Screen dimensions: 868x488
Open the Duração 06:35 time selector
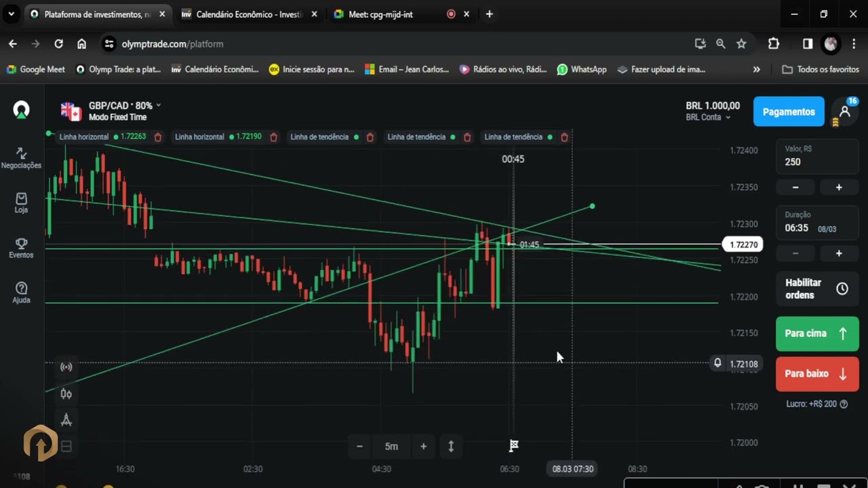coord(817,224)
